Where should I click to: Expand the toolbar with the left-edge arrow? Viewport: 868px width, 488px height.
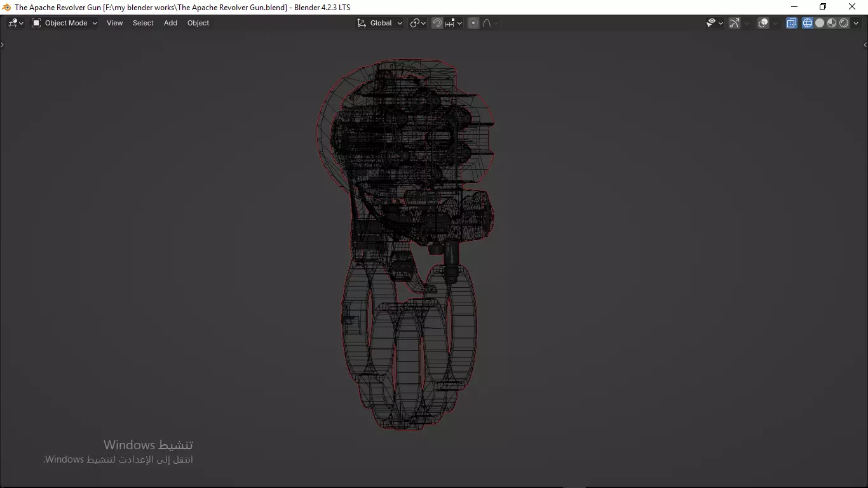(x=3, y=44)
